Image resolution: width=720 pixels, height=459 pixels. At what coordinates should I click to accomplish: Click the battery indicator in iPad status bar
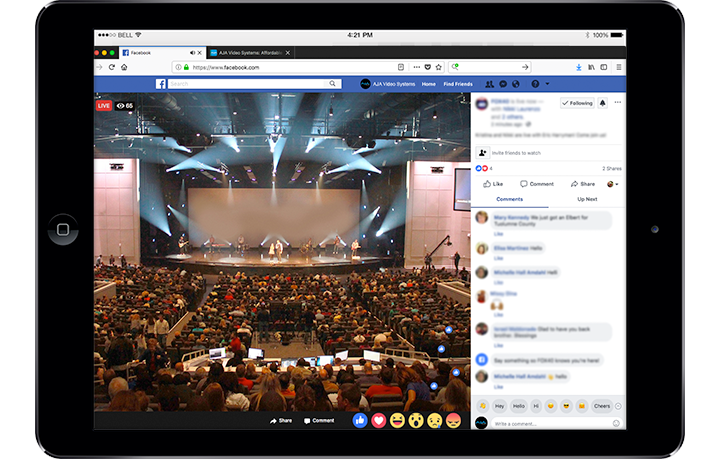point(617,35)
